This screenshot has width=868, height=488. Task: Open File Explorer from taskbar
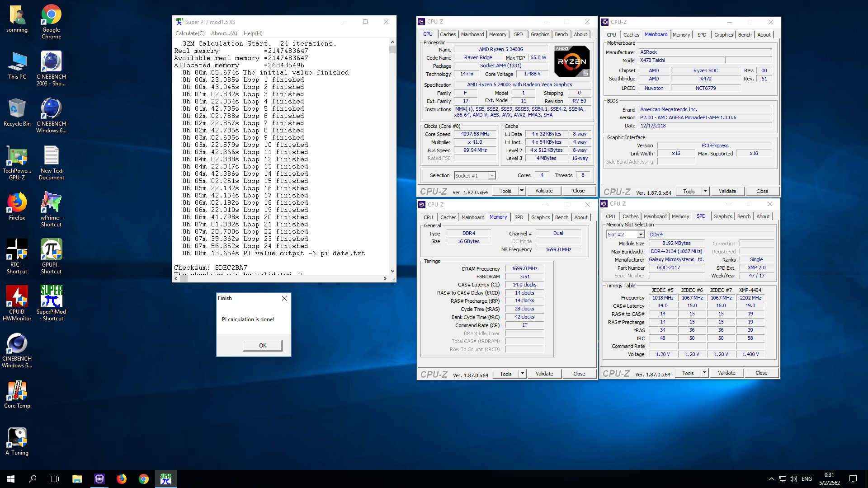click(x=77, y=479)
